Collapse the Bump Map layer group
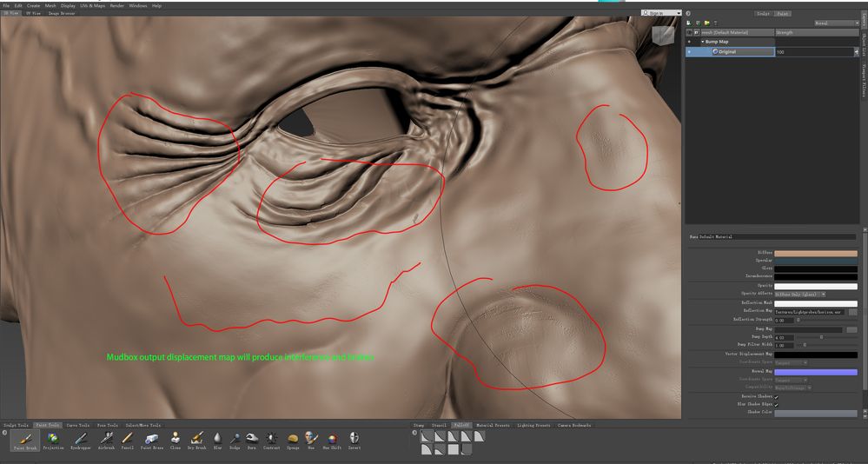The height and width of the screenshot is (464, 868). (703, 42)
